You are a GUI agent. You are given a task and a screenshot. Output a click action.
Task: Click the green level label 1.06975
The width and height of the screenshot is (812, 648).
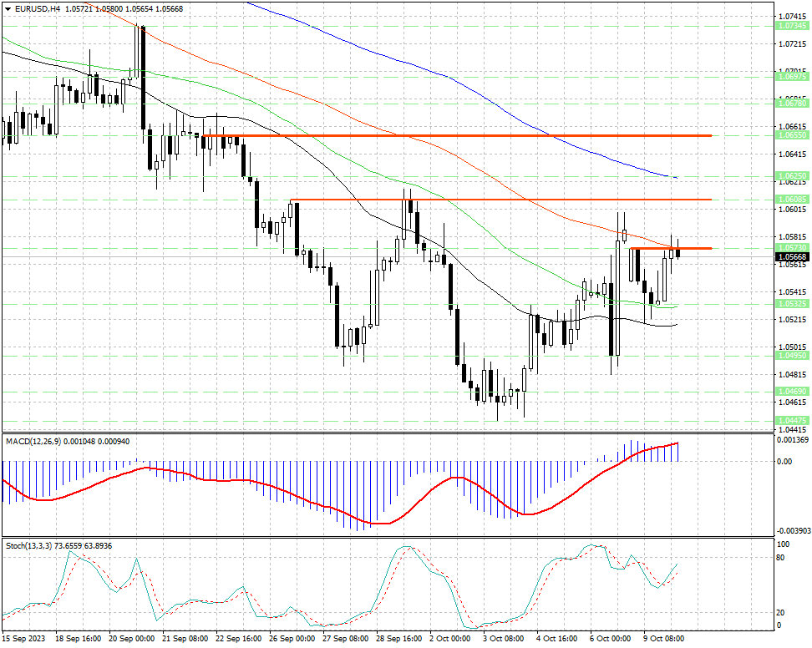pos(792,76)
